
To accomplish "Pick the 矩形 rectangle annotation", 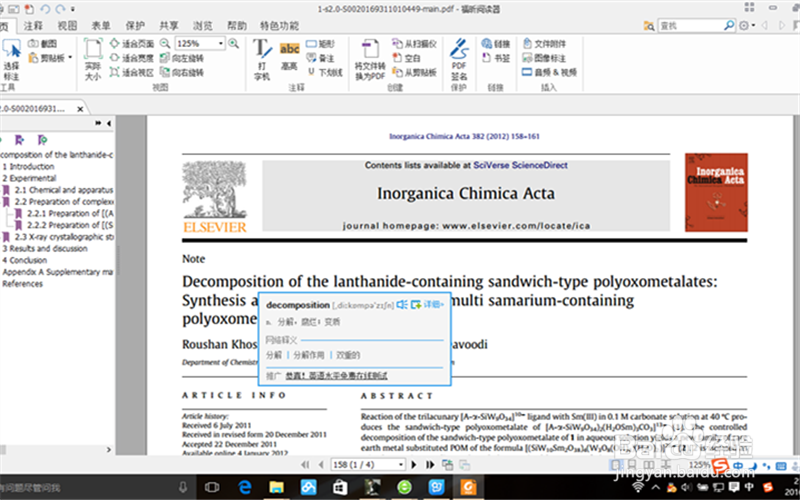I will (x=321, y=44).
